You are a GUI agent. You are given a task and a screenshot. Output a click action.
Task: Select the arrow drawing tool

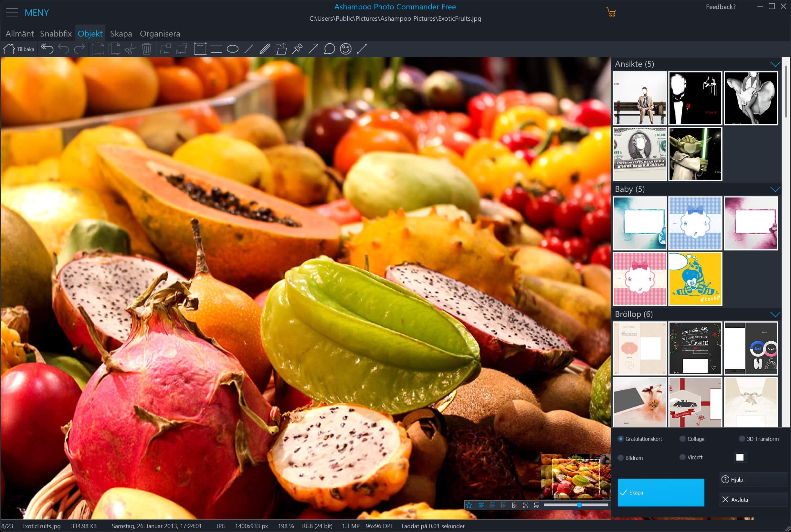pyautogui.click(x=313, y=49)
